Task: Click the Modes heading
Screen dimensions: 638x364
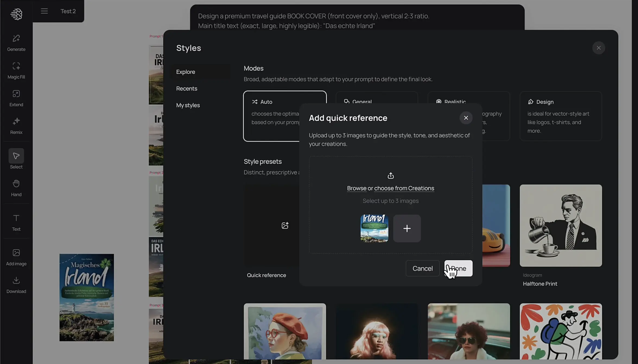Action: coord(253,68)
